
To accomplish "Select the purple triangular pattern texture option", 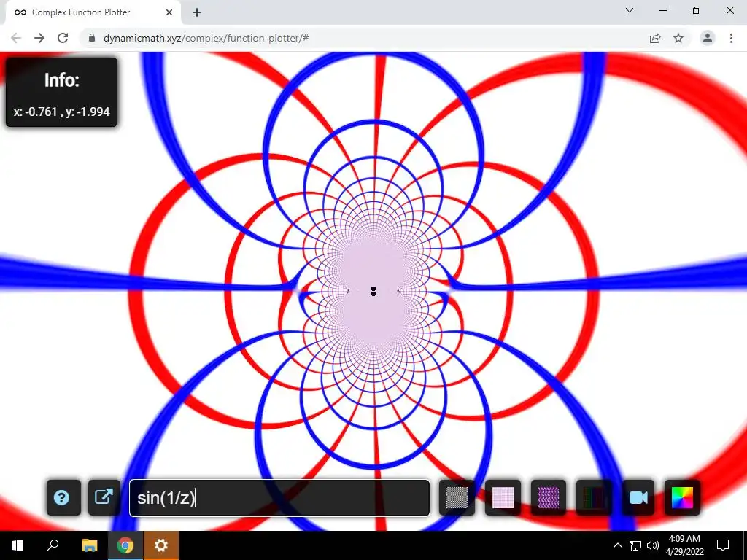I will point(549,497).
